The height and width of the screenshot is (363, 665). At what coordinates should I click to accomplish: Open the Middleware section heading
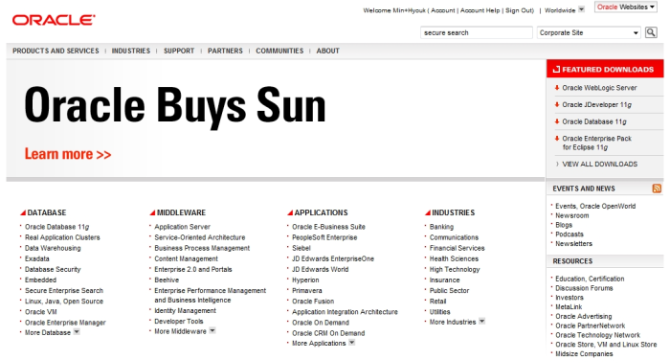[x=181, y=212]
